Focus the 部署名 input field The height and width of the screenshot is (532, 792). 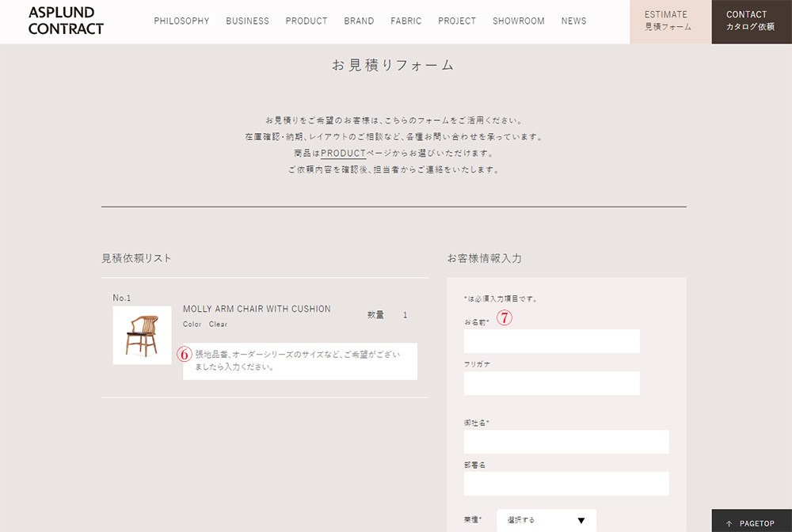[566, 484]
